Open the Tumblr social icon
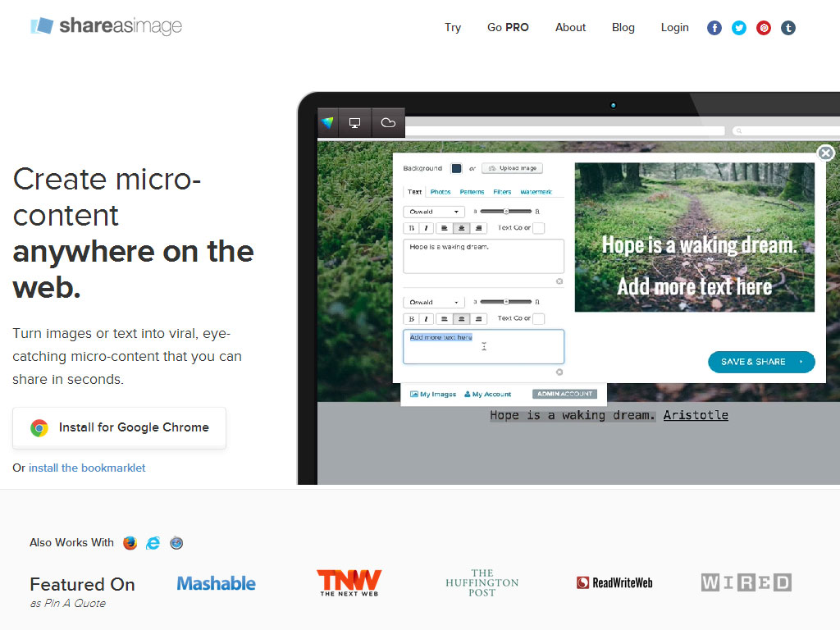This screenshot has width=840, height=630. pos(788,28)
